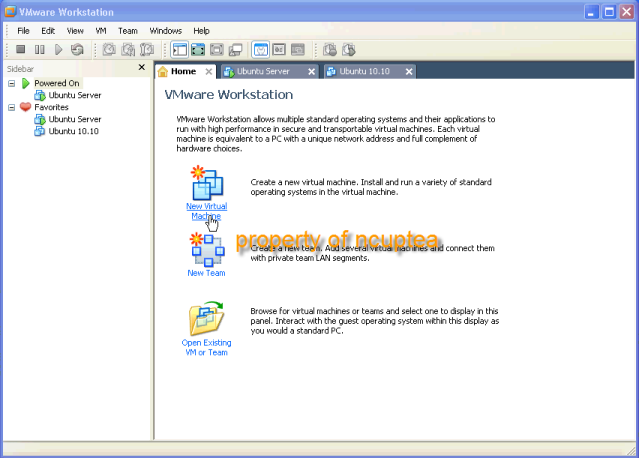Click the Power On play button

[59, 50]
